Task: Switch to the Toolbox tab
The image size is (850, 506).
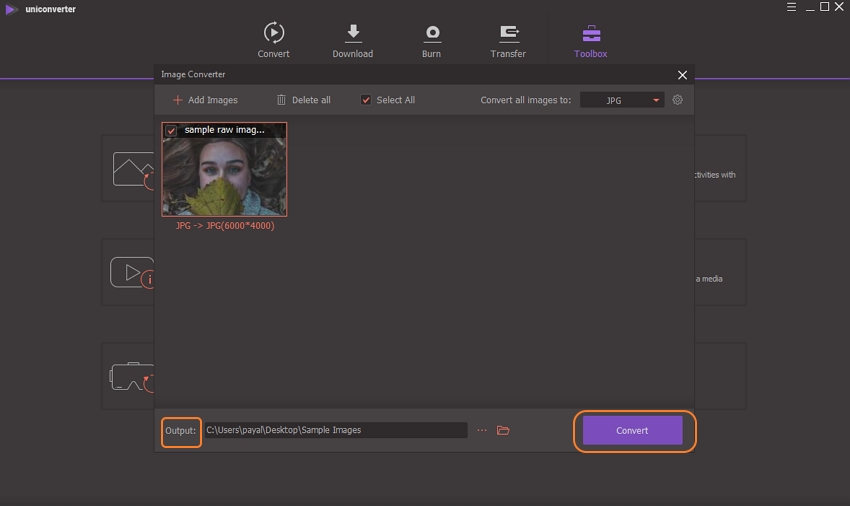Action: (590, 40)
